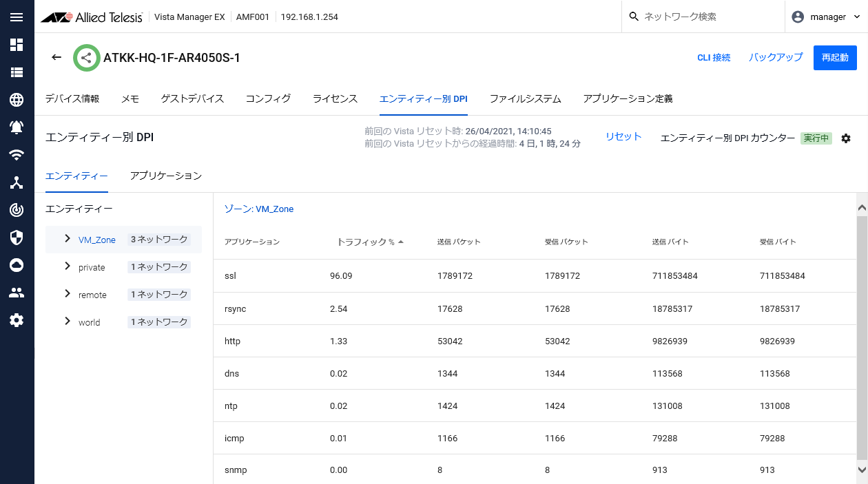Expand the world entity node
The height and width of the screenshot is (484, 868).
(67, 322)
